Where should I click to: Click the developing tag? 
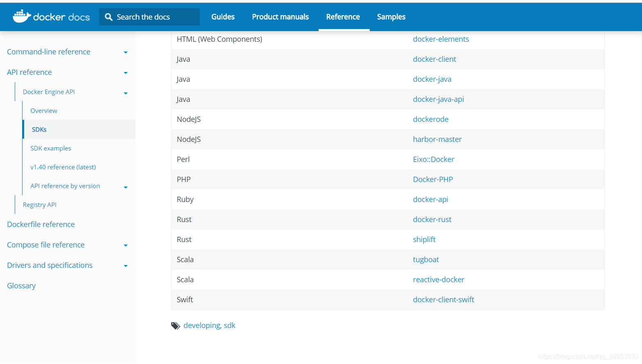click(202, 326)
